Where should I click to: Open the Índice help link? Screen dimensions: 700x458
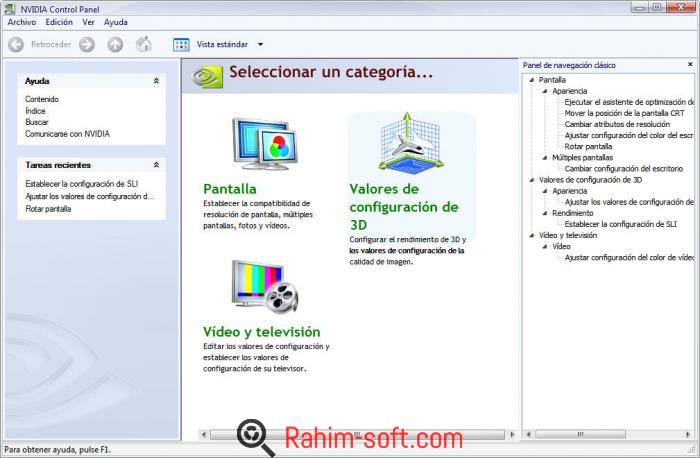[35, 111]
